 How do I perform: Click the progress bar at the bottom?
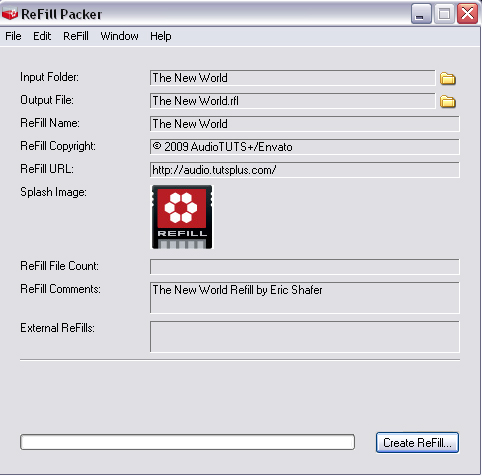[187, 442]
